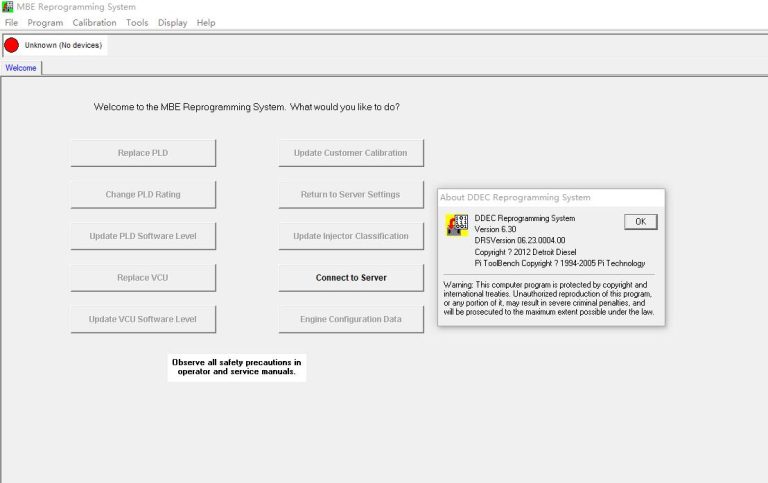Click the Connect to Server button
Viewport: 768px width, 483px height.
pos(351,278)
